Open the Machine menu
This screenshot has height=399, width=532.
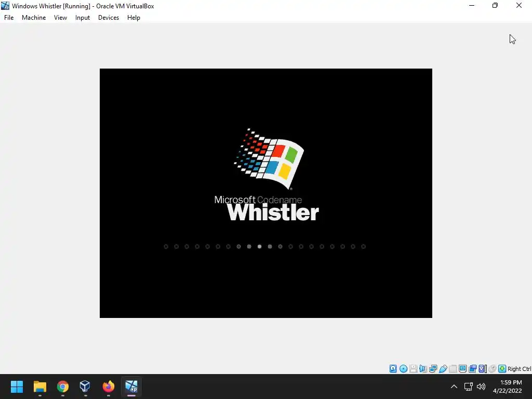pos(34,18)
